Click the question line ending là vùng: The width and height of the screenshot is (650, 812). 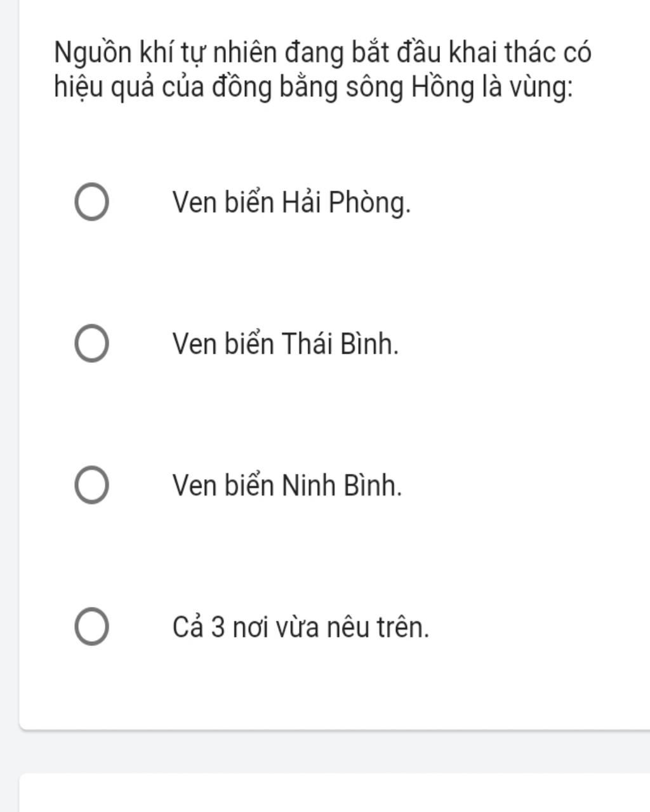coord(314,87)
